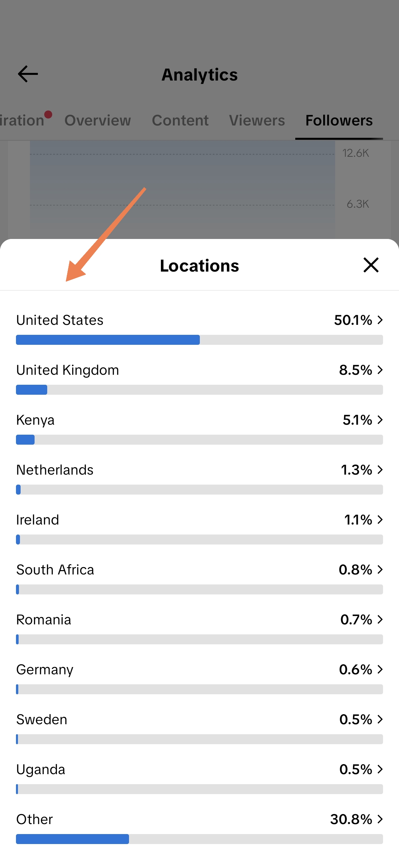Viewport: 399px width, 868px height.
Task: Open Sweden 0.5% percentage value
Action: [x=355, y=719]
